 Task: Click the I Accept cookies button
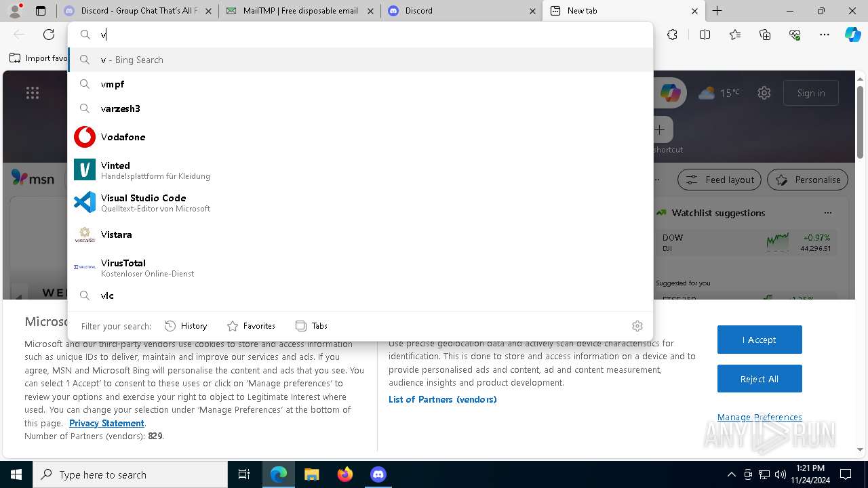tap(759, 340)
